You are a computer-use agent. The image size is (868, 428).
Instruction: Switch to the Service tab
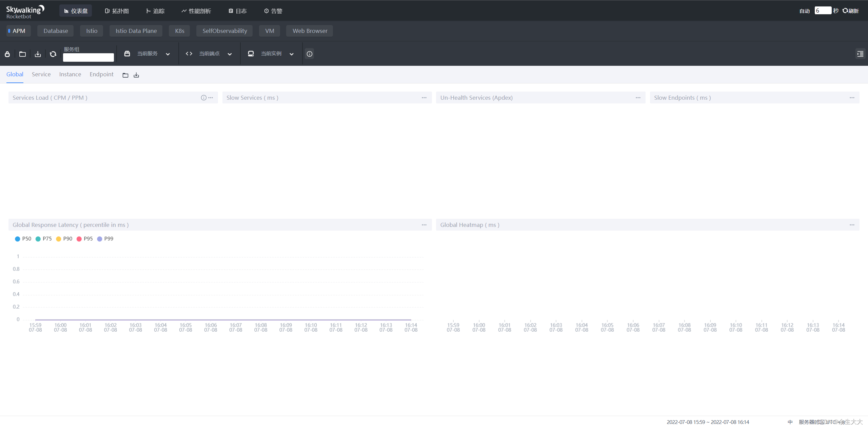click(41, 74)
